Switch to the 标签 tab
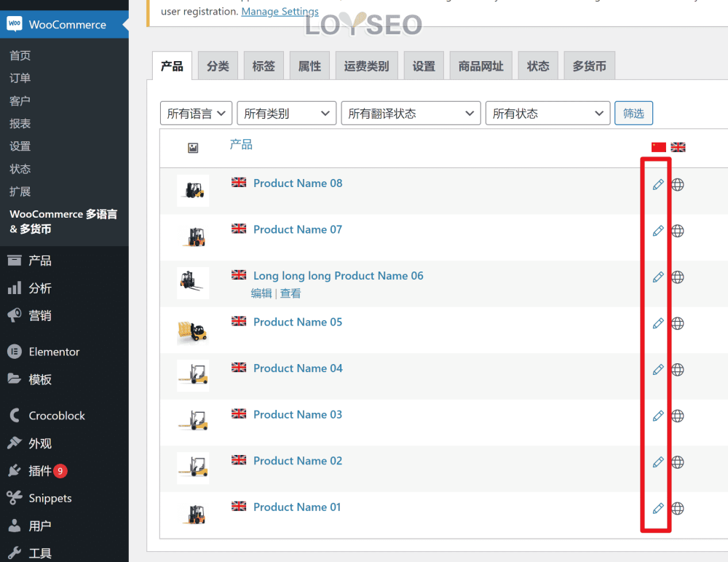 click(x=264, y=66)
